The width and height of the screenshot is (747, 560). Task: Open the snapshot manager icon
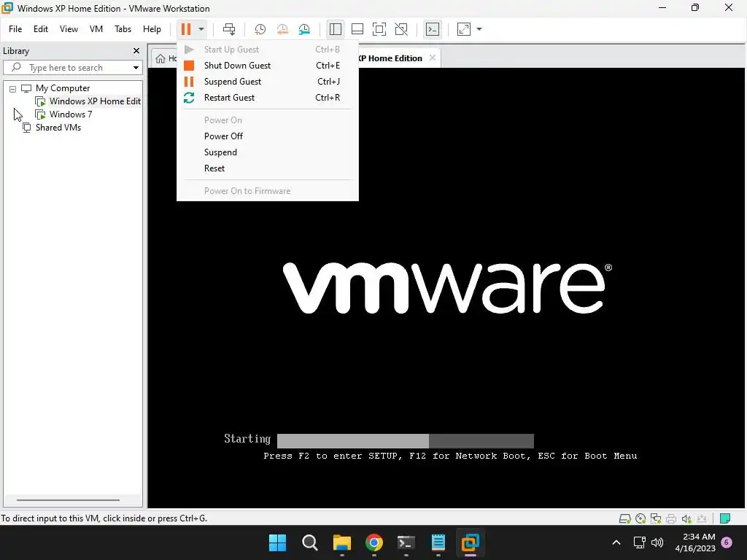(x=304, y=29)
